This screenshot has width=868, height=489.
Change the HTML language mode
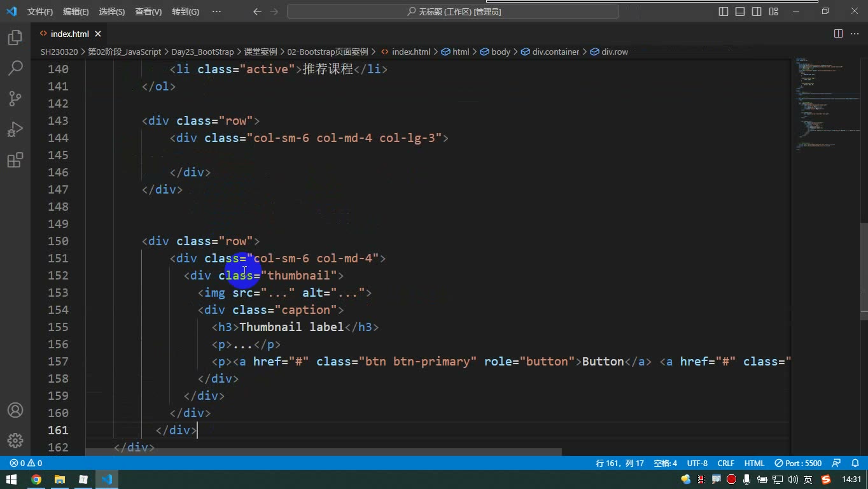coord(754,463)
